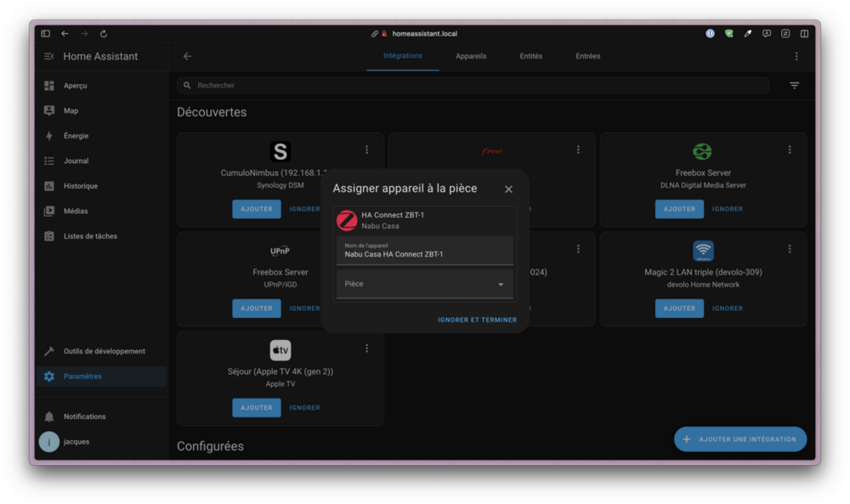850x504 pixels.
Task: Open Apple TV card options menu
Action: [x=367, y=348]
